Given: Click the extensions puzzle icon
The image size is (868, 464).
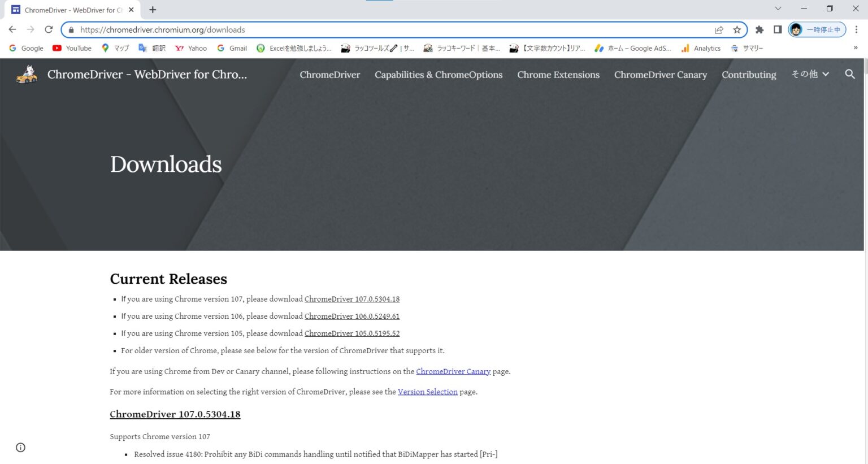Looking at the screenshot, I should 759,29.
